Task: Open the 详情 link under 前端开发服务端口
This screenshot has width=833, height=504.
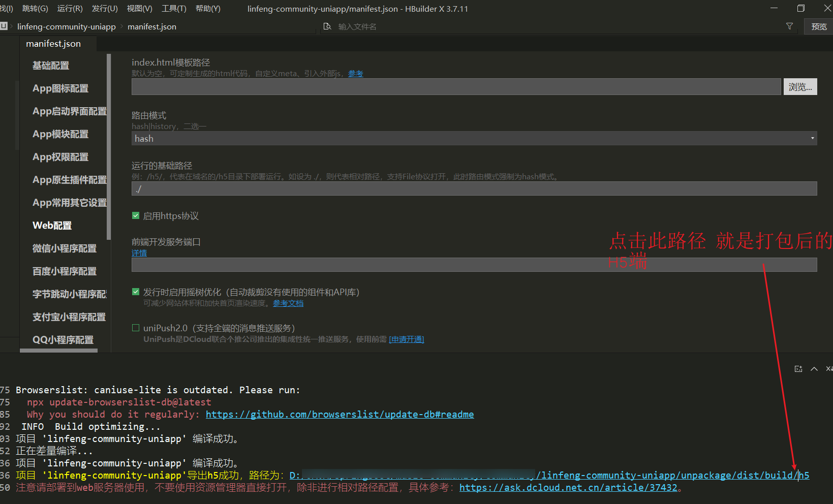Action: pos(139,253)
